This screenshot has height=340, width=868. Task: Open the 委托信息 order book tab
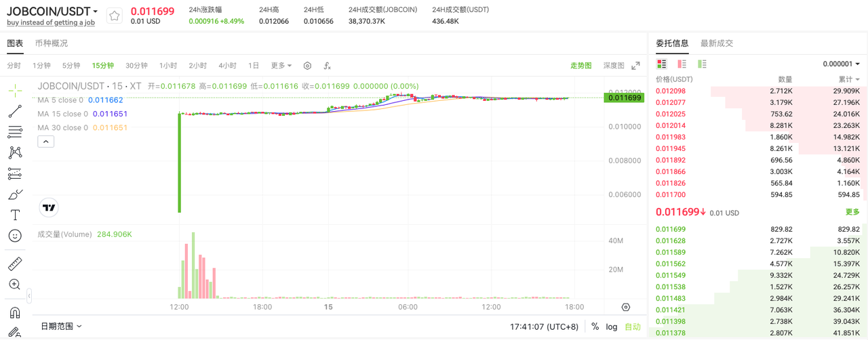coord(672,43)
